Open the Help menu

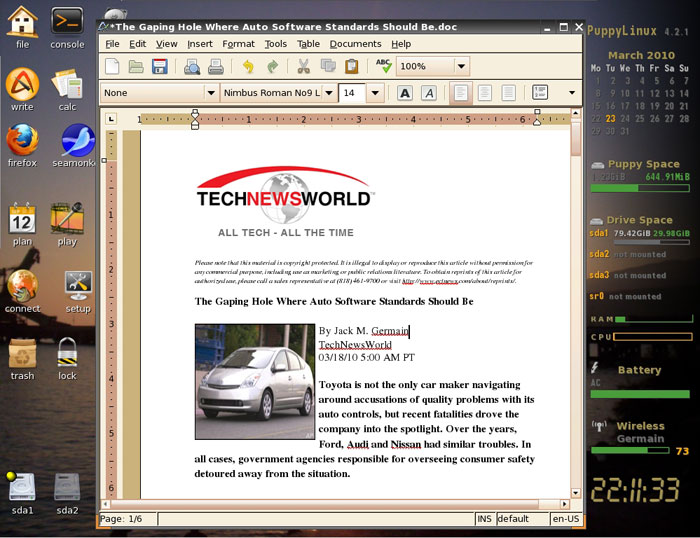coord(401,44)
